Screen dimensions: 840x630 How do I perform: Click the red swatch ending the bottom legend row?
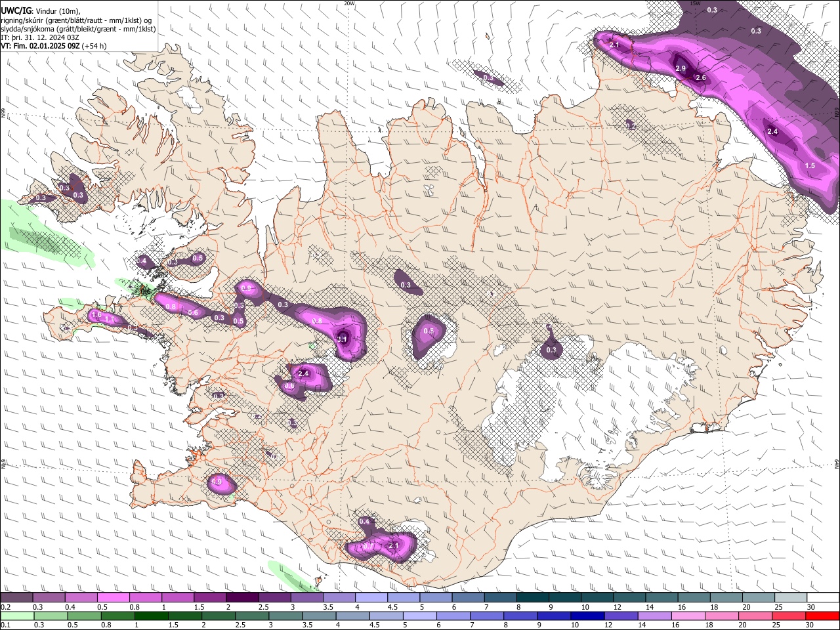[823, 616]
